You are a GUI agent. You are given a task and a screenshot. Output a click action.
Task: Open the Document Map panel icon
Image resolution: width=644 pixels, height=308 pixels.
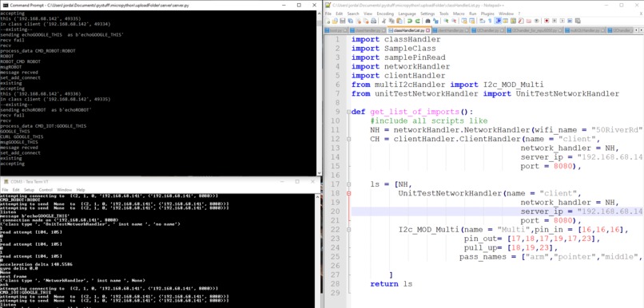[513, 21]
